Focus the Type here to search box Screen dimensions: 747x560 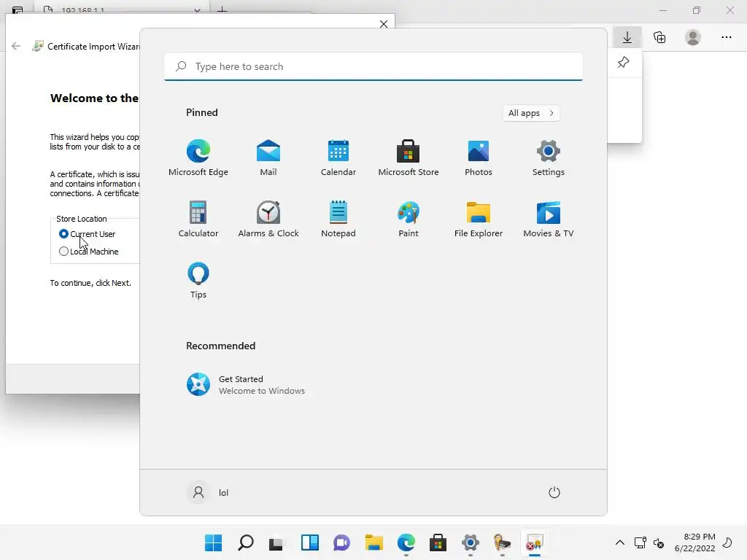click(373, 66)
